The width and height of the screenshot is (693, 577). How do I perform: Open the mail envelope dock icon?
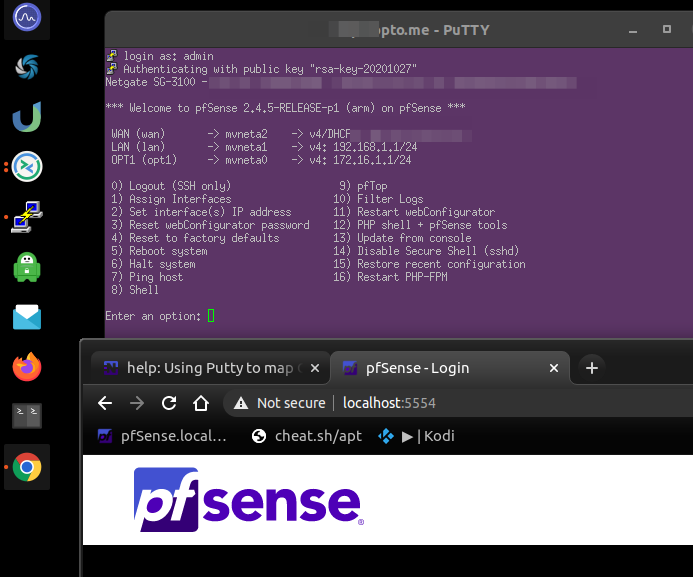coord(27,317)
